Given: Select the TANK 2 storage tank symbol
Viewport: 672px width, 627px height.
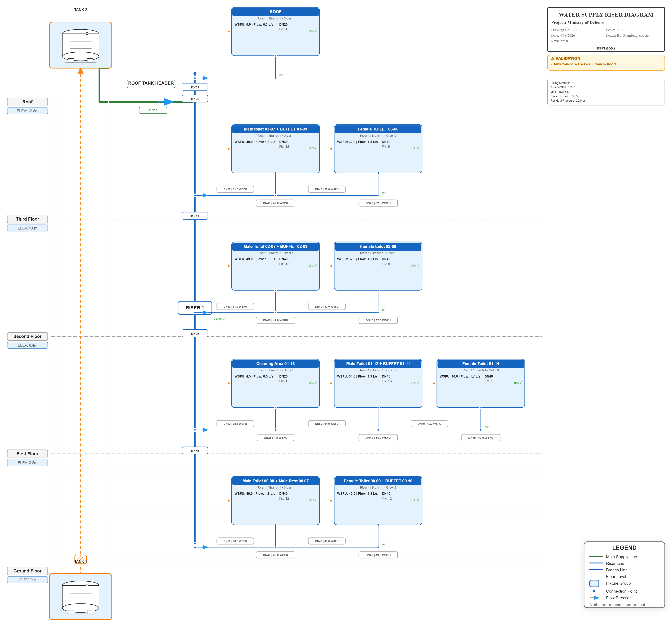Looking at the screenshot, I should (x=80, y=45).
